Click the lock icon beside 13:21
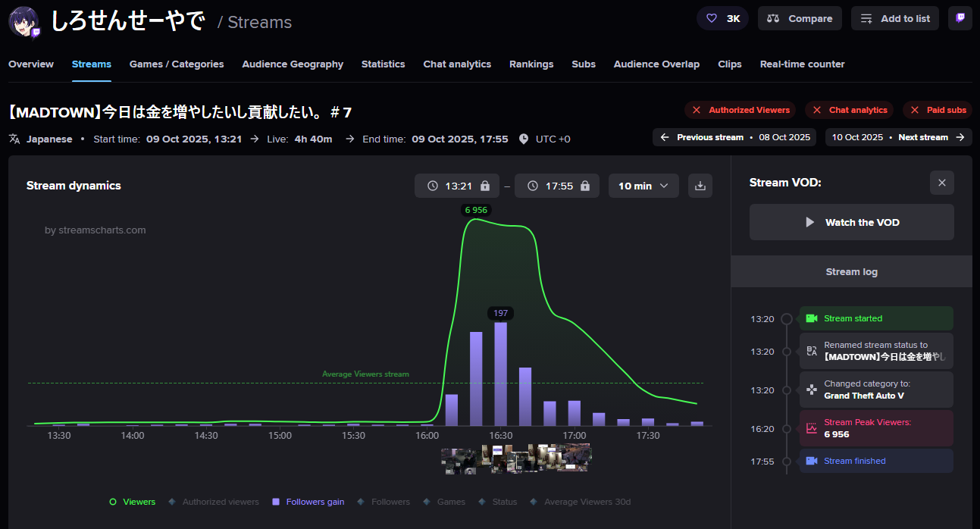This screenshot has height=529, width=980. click(x=485, y=186)
